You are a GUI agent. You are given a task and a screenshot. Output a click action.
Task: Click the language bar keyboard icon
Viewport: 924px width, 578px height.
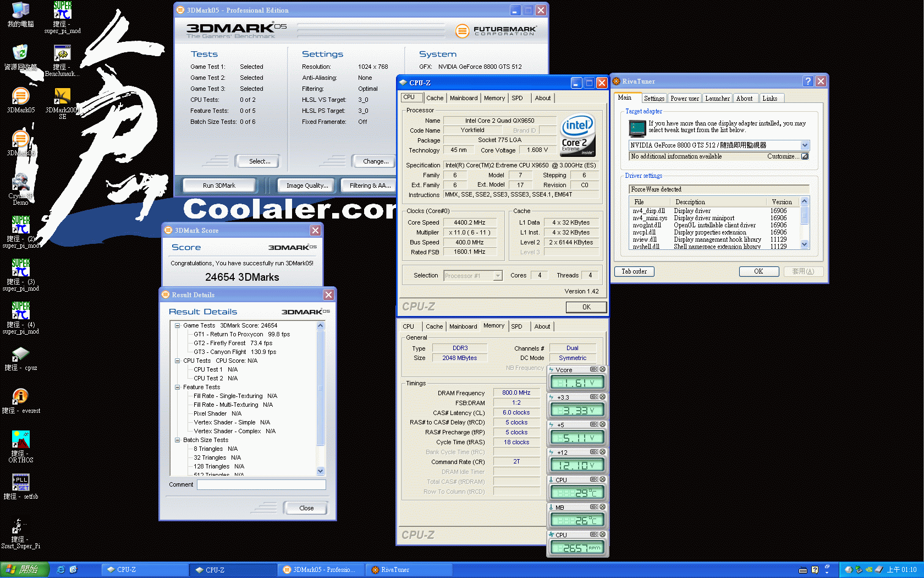point(803,570)
